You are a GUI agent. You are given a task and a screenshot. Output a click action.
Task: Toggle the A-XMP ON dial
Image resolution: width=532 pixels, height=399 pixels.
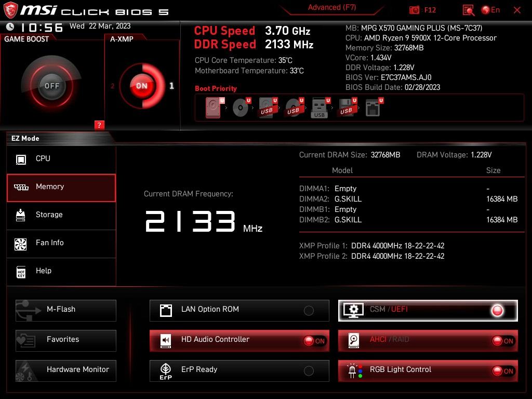click(142, 86)
